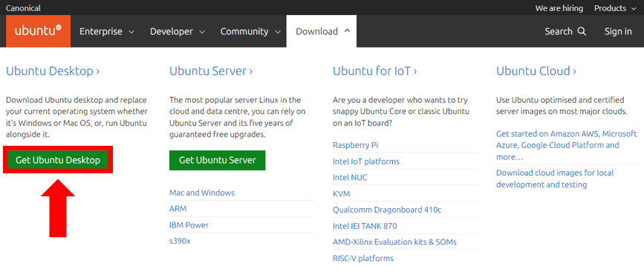Click the Download up-chevron
The image size is (644, 270).
[347, 31]
